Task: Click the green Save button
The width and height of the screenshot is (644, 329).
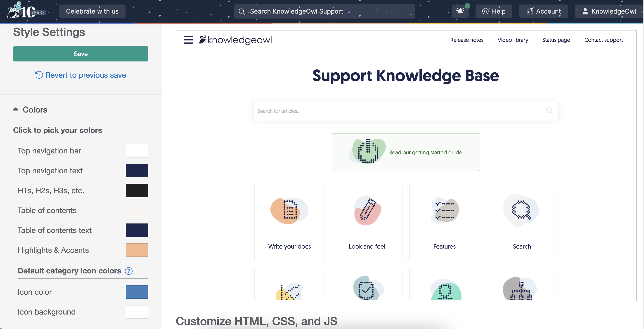Action: [80, 54]
